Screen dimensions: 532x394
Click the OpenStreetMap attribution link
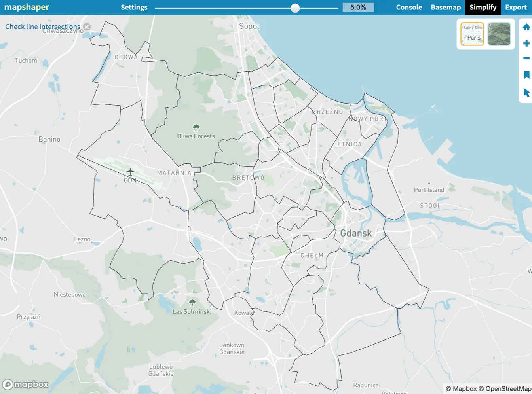[505, 389]
